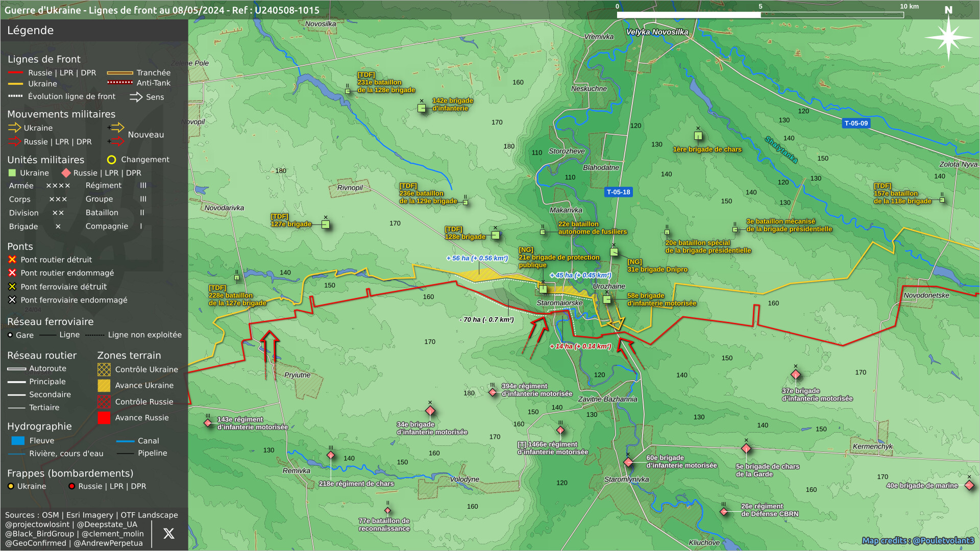The height and width of the screenshot is (551, 980).
Task: Click the 1ère brigade de chars unit marker
Action: (698, 136)
